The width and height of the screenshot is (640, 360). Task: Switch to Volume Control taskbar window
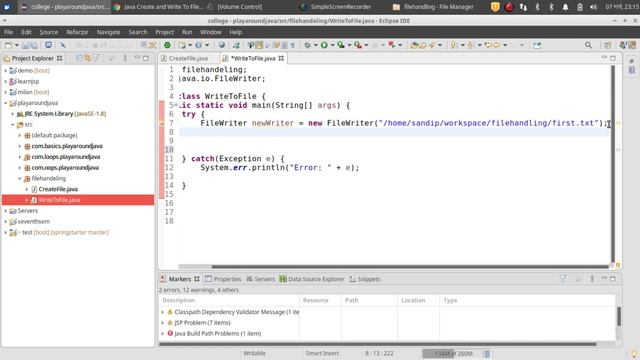click(x=235, y=7)
